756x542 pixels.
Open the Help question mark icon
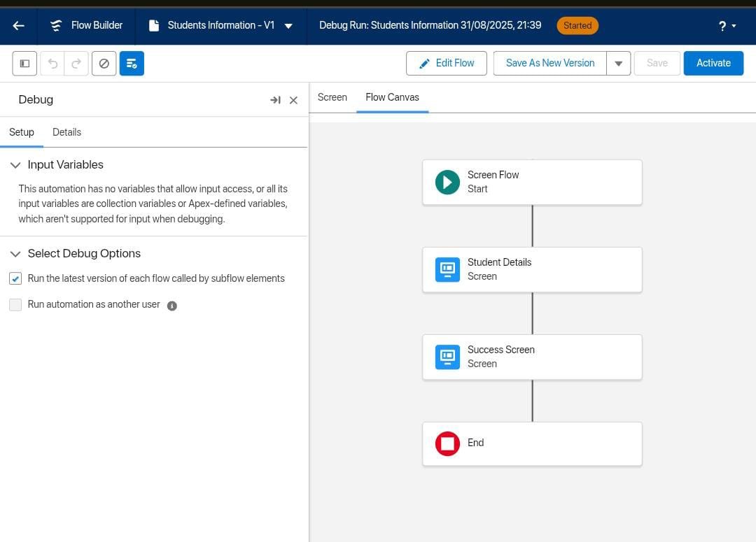(721, 25)
